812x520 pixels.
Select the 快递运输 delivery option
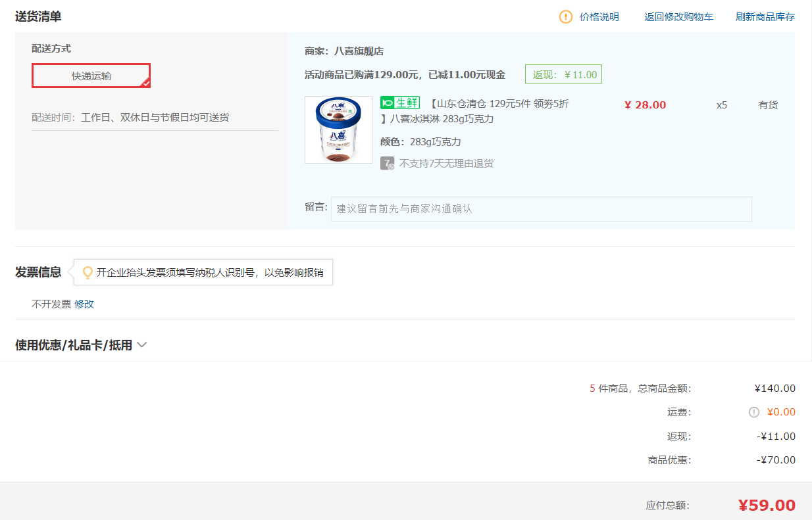(x=91, y=76)
